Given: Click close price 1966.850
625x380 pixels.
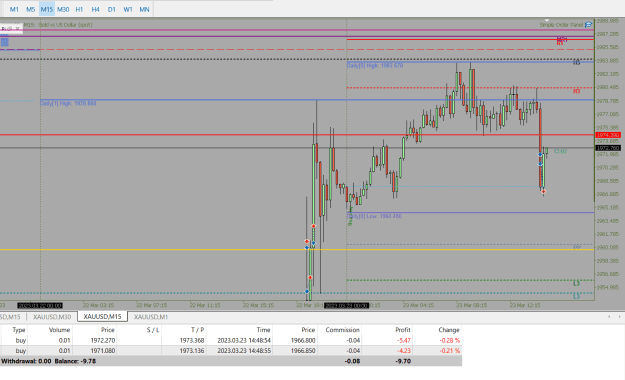Looking at the screenshot, I should tap(303, 351).
